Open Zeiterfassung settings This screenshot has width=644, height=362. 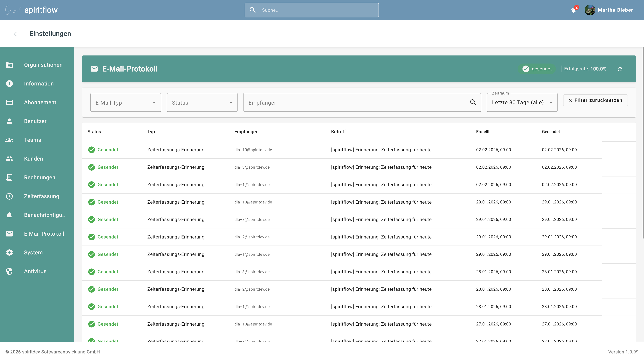point(37,196)
